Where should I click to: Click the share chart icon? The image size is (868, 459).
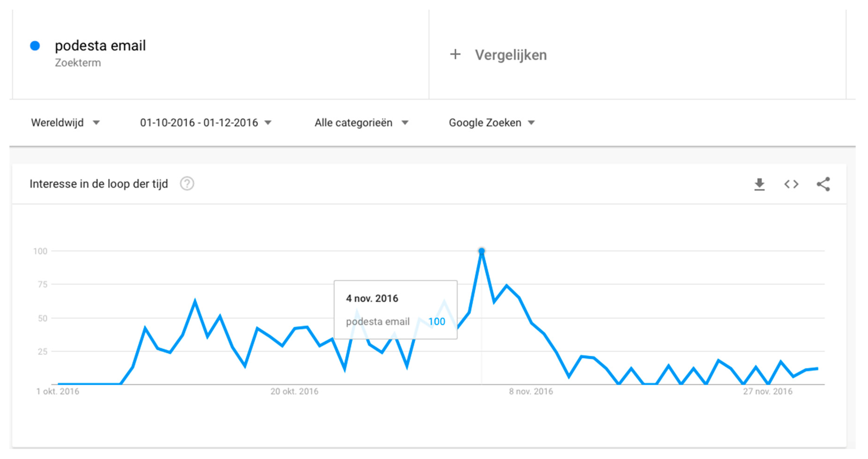point(823,184)
